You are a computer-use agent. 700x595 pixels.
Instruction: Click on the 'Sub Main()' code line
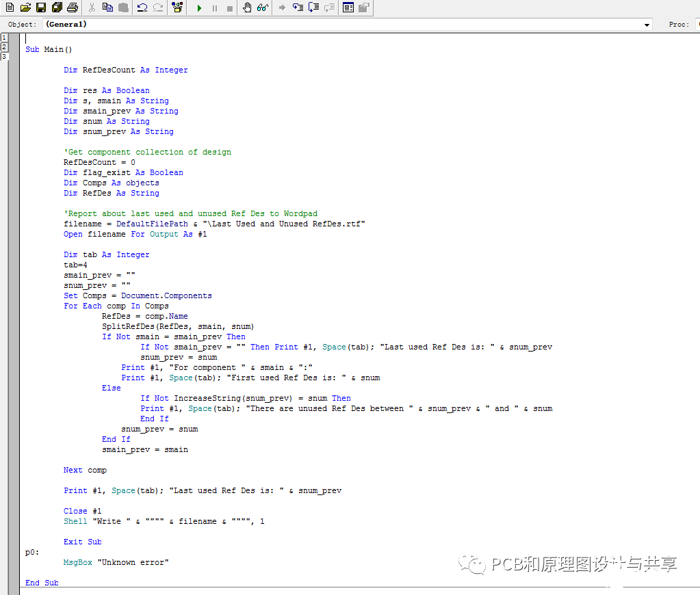tap(49, 49)
